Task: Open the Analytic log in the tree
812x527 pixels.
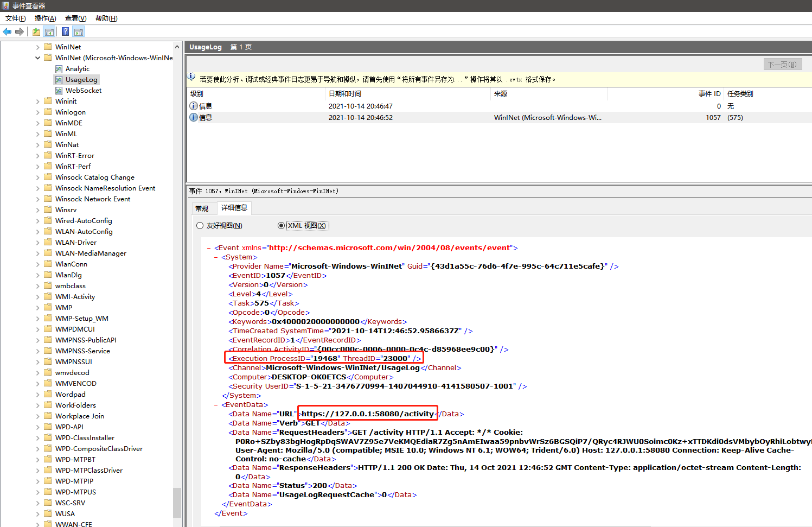Action: [77, 69]
